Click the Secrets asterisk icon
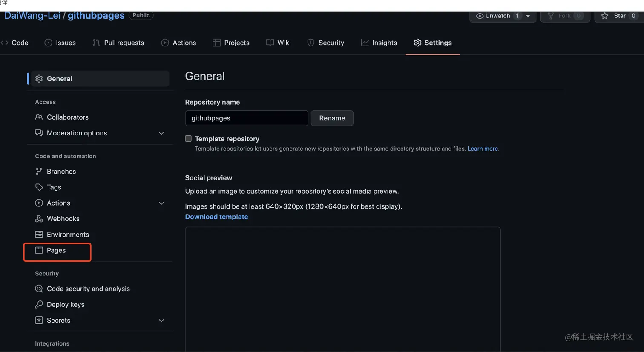Screen dimensions: 644x352 click(x=39, y=320)
